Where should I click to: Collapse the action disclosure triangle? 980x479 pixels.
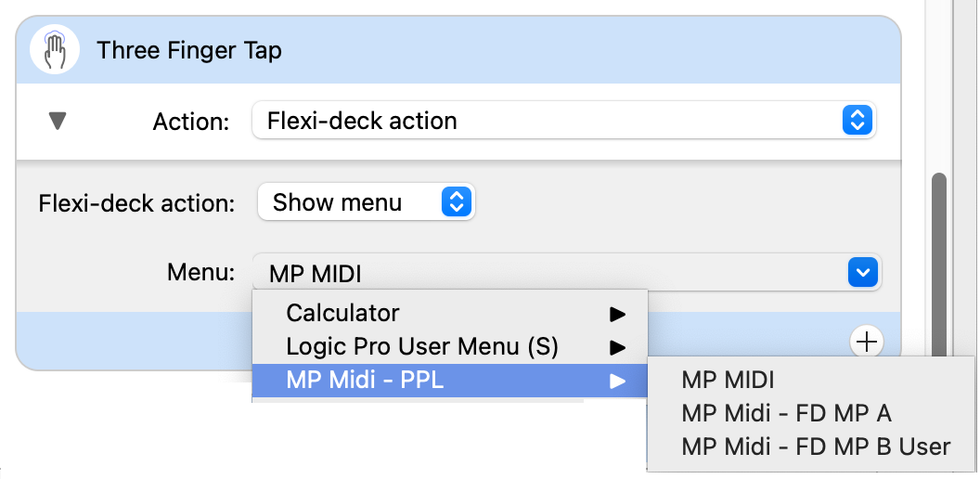tap(58, 122)
